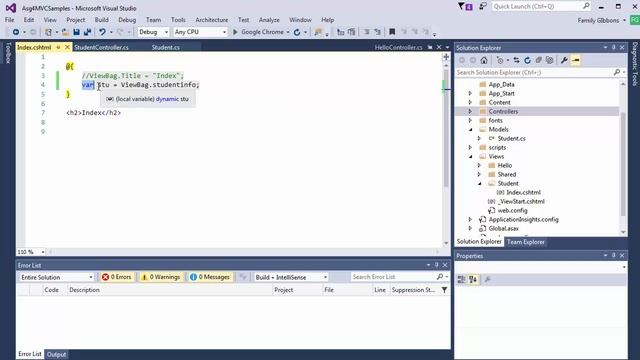This screenshot has height=360, width=640.
Task: Select _ViewStart.cshtml in Solution Explorer
Action: [x=521, y=201]
